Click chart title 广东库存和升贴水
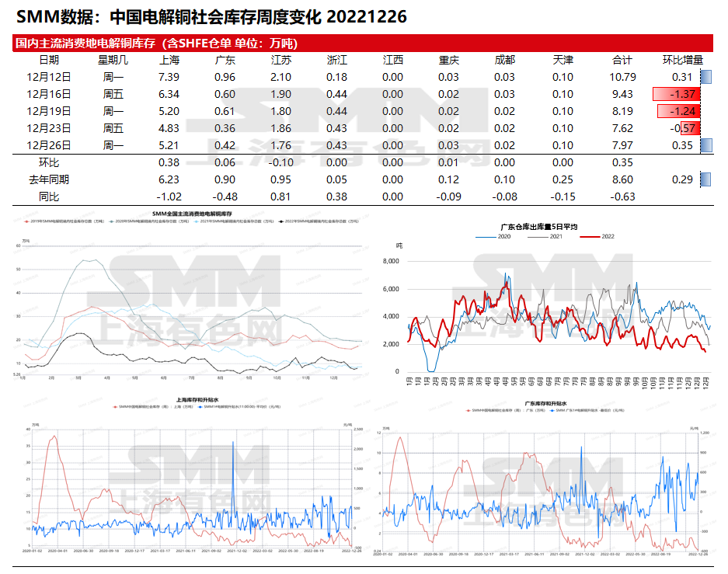Screen dimensions: 728x574 [x=546, y=404]
